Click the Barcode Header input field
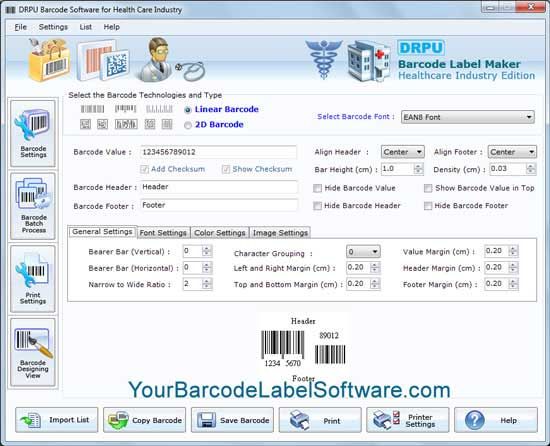Screen dimensions: 550x446 point(219,187)
